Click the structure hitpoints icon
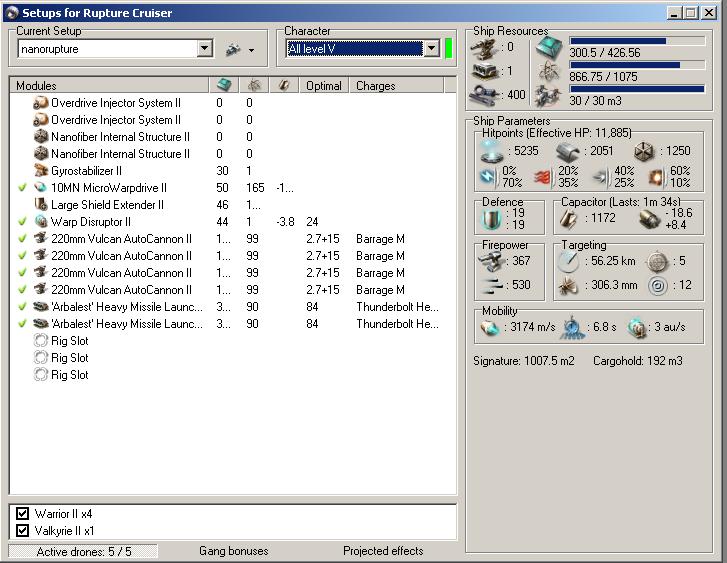727x563 pixels. click(x=644, y=152)
